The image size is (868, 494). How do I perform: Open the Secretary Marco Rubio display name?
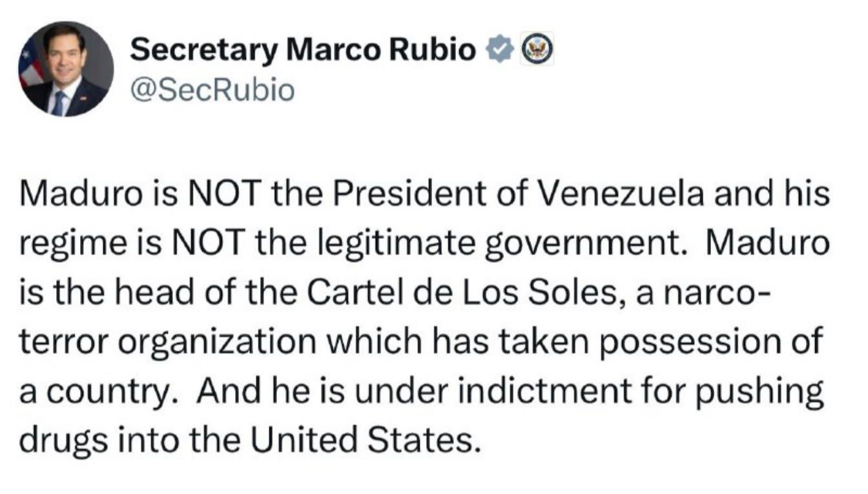click(304, 51)
